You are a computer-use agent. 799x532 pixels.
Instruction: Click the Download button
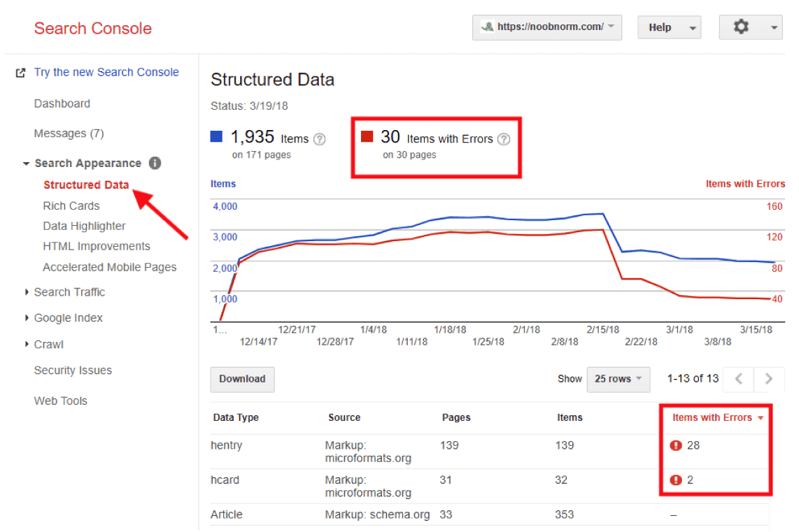[242, 380]
